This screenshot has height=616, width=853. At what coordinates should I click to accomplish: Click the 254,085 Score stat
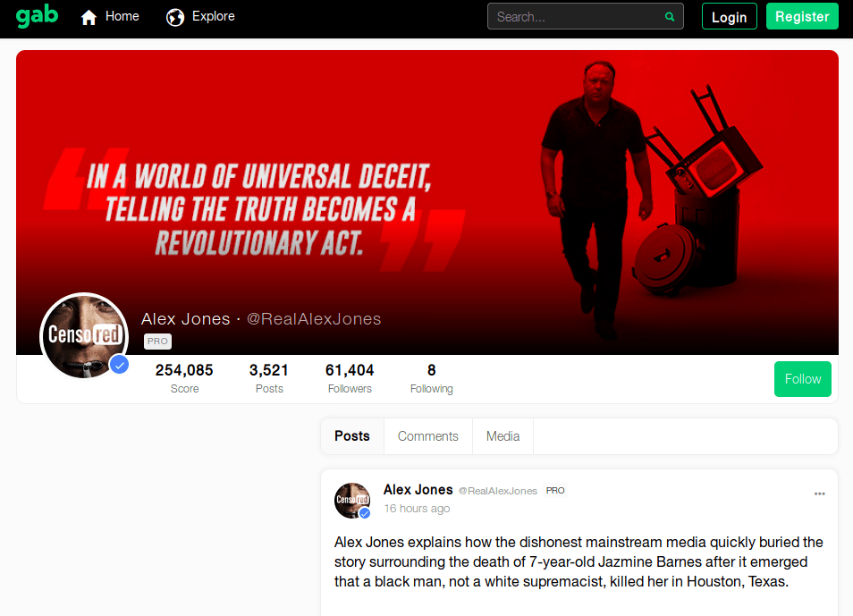(184, 378)
